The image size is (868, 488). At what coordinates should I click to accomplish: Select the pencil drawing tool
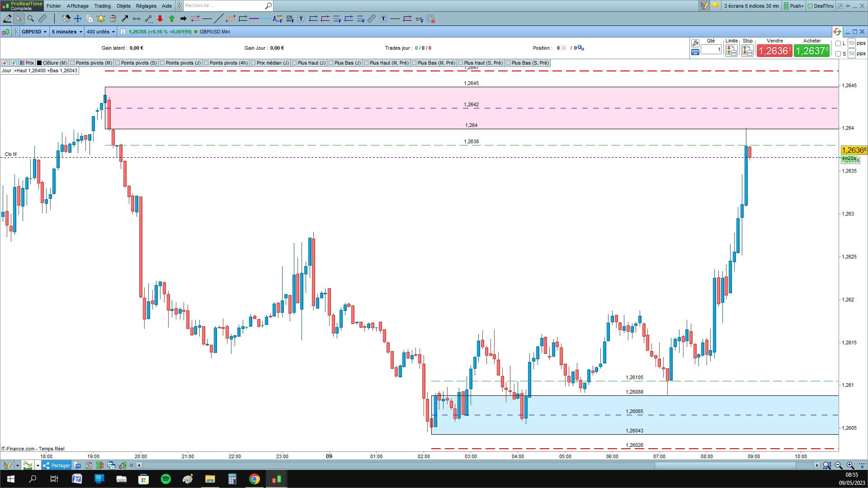click(8, 19)
